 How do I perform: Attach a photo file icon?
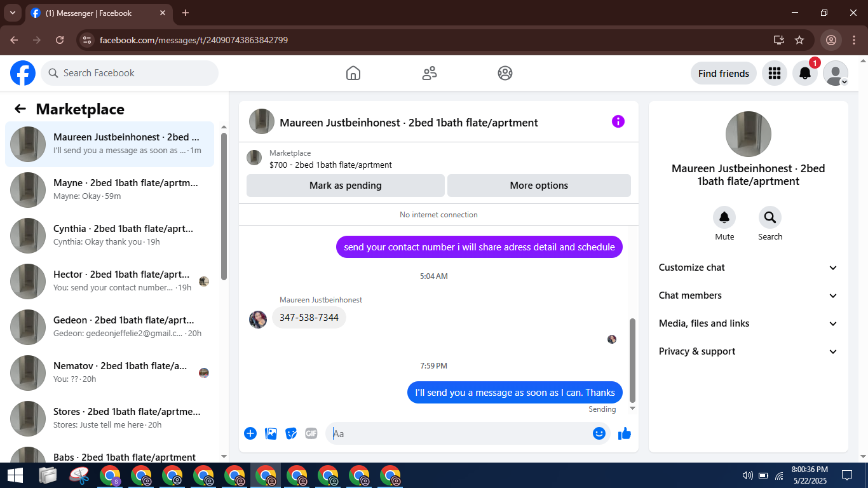271,433
